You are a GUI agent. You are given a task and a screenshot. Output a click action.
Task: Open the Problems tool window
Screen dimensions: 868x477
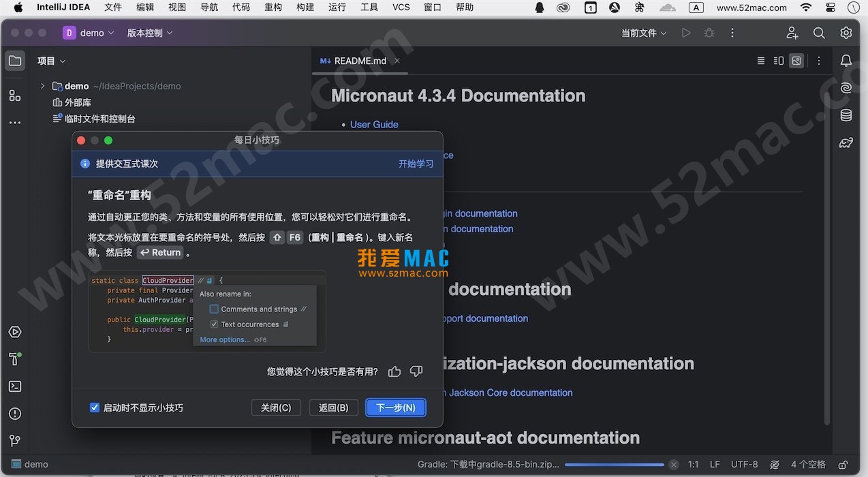(x=14, y=414)
